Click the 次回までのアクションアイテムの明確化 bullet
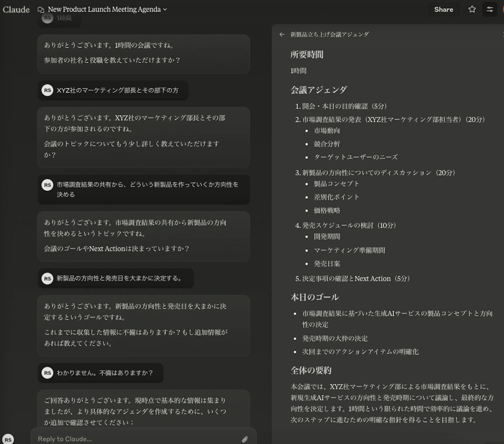Screen dimensions: 504x444 point(360,351)
